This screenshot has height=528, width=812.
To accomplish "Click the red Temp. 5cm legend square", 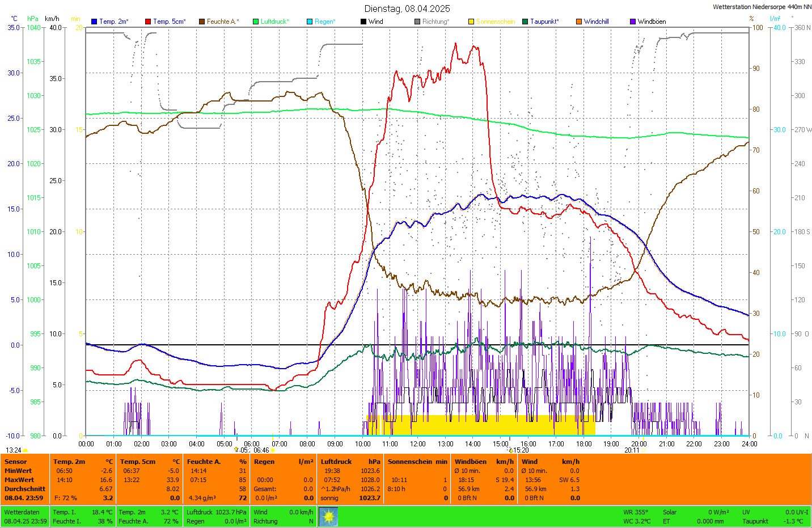I will [x=148, y=22].
